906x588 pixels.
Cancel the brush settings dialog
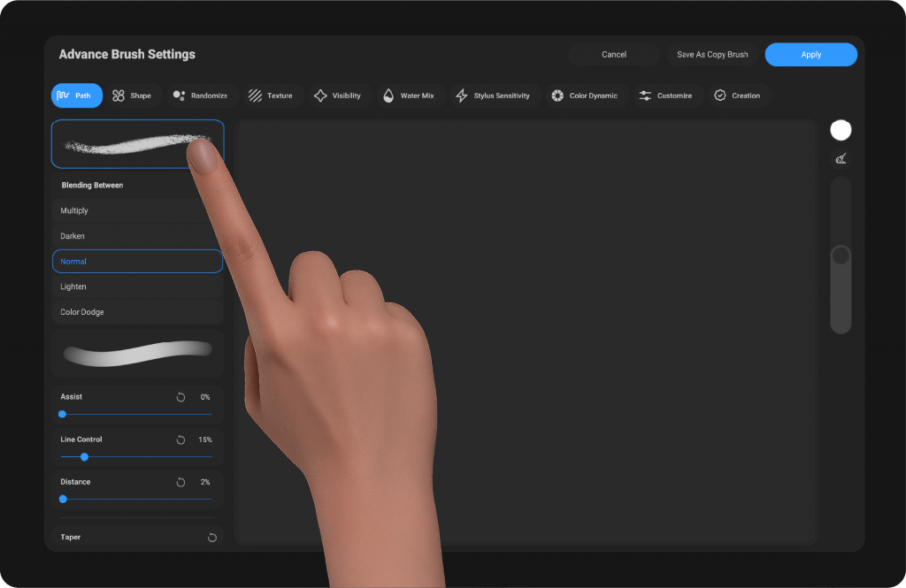click(614, 55)
